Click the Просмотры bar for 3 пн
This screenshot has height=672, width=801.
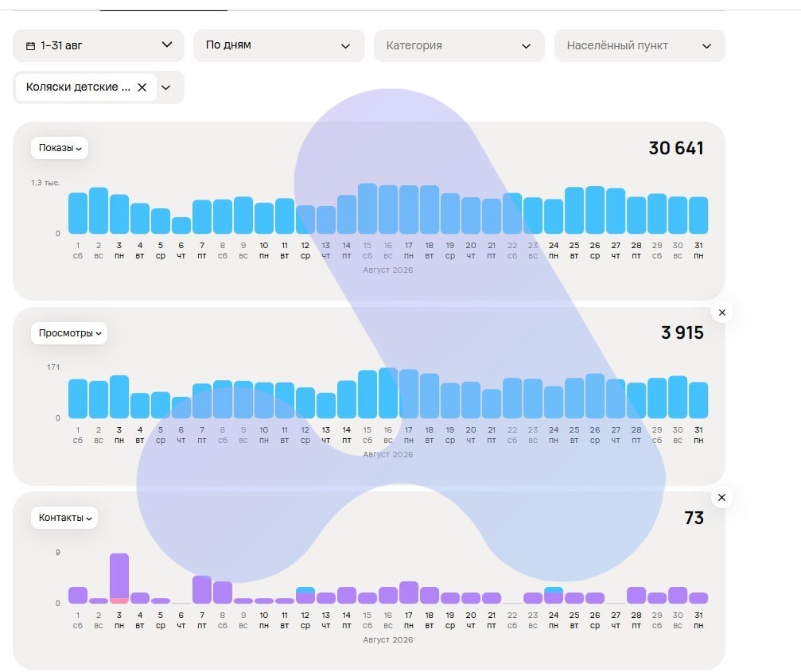119,398
